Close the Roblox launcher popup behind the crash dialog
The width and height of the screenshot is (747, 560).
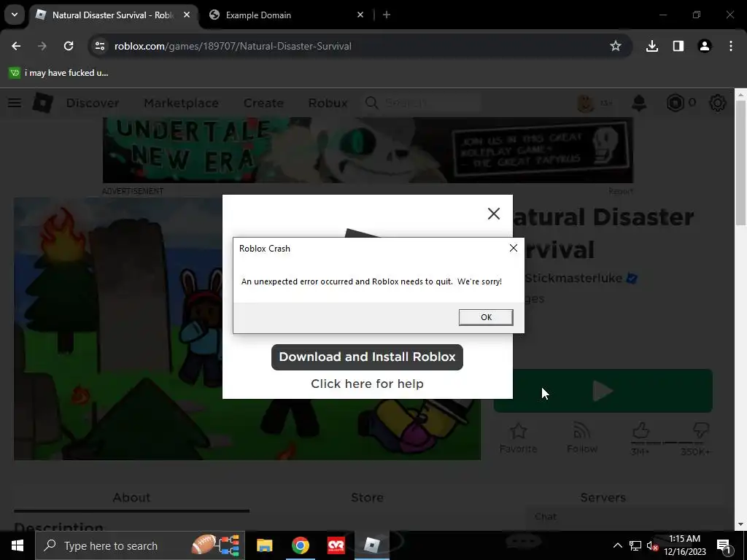494,214
